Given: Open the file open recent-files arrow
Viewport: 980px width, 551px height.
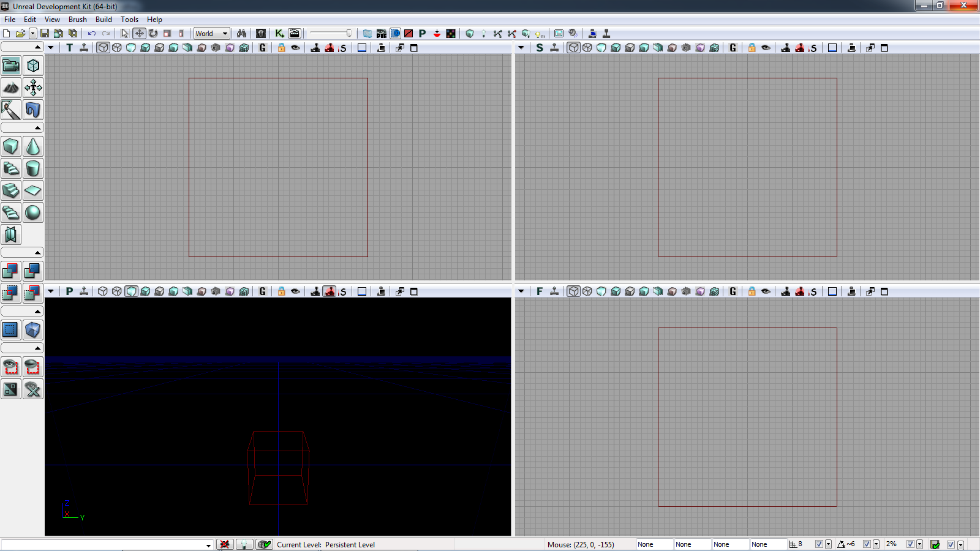Looking at the screenshot, I should tap(33, 34).
